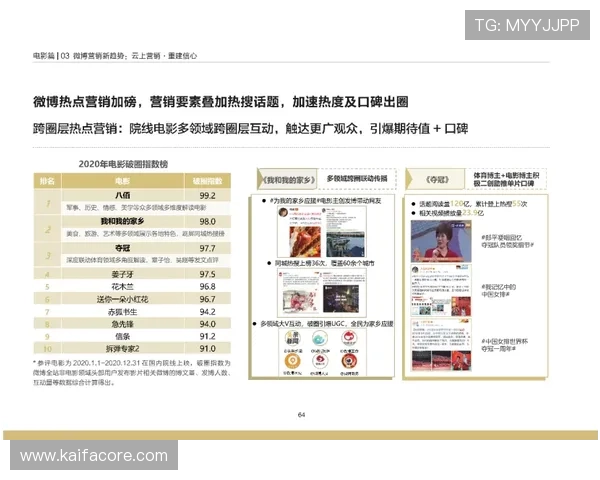
Task: Click the 排名 column header
Action: click(x=47, y=181)
